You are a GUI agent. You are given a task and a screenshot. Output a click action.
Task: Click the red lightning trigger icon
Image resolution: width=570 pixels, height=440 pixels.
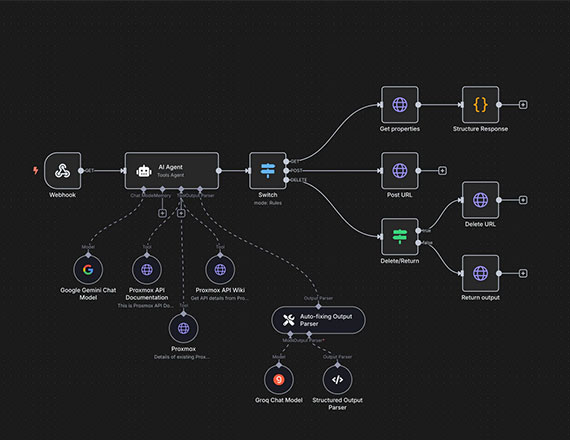pyautogui.click(x=36, y=170)
